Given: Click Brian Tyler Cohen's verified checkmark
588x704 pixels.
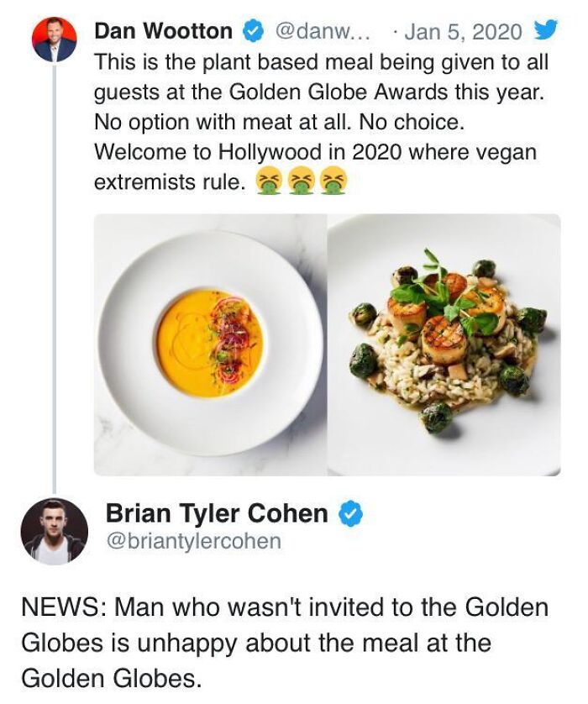Looking at the screenshot, I should [350, 514].
